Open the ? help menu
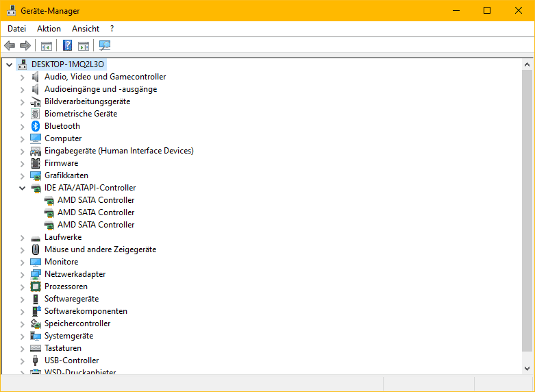 112,29
